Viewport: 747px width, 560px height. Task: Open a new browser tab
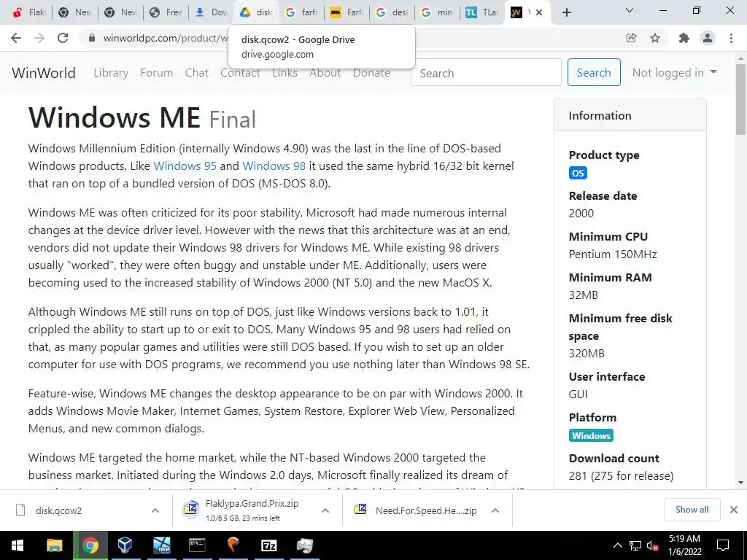566,12
